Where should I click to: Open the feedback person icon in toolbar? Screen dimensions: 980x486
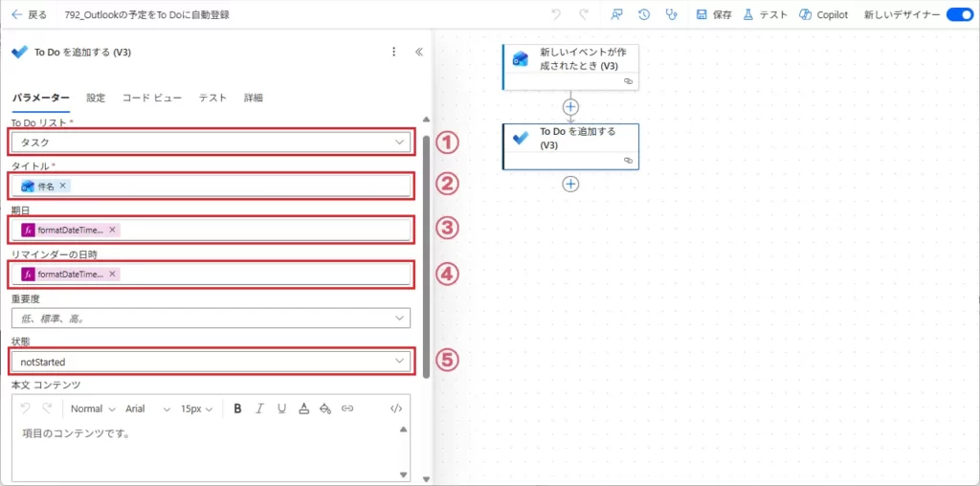pyautogui.click(x=617, y=15)
